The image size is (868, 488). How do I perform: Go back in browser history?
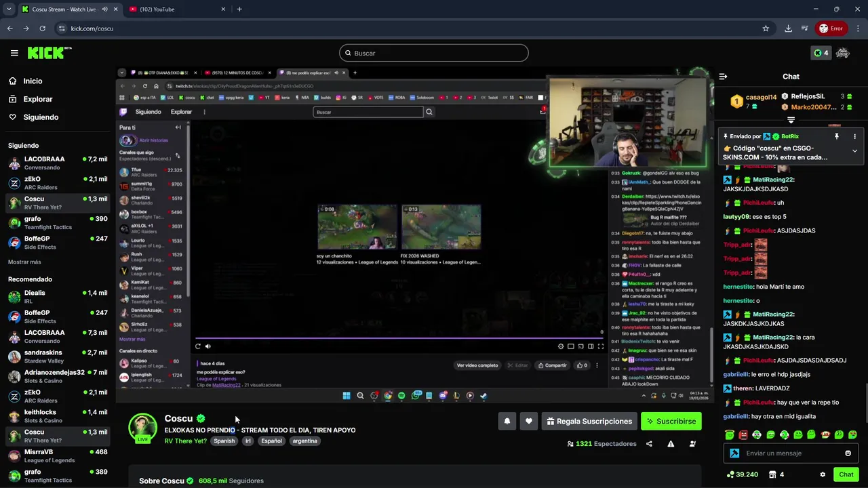pyautogui.click(x=9, y=28)
